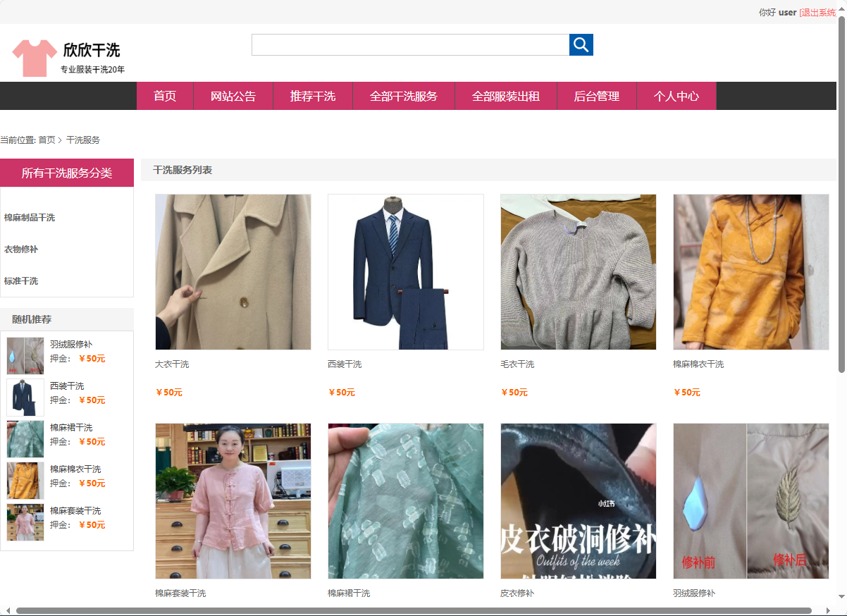Open the 大衣干洗 service link
847x616 pixels.
pyautogui.click(x=173, y=364)
